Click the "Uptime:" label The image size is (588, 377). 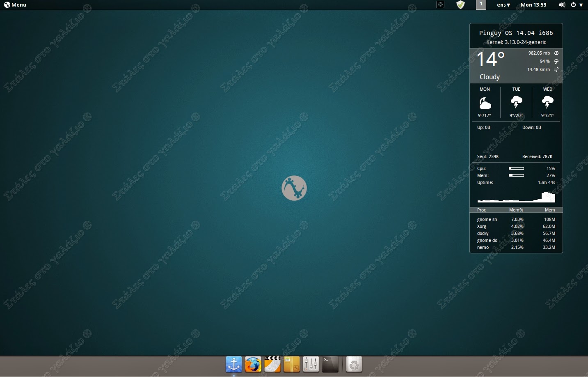click(485, 182)
